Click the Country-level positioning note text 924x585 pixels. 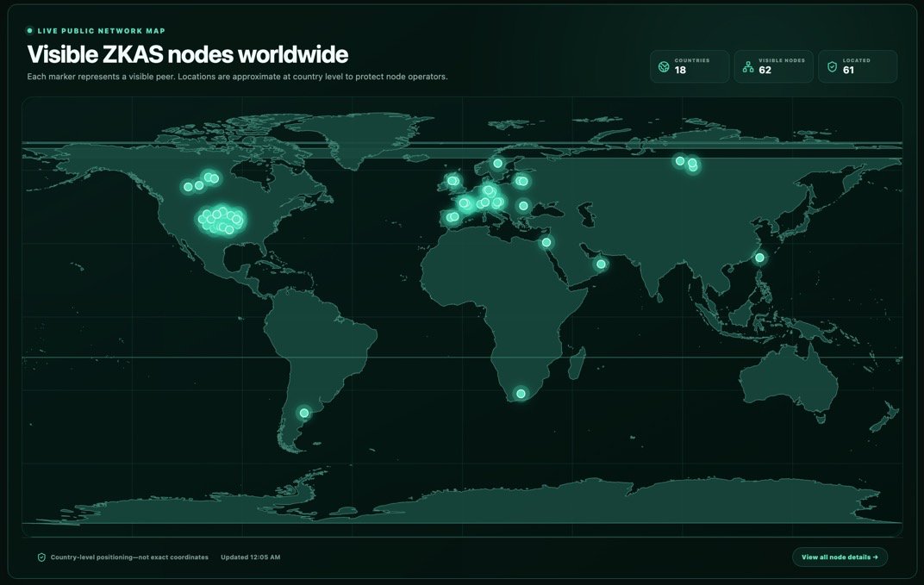click(x=129, y=557)
